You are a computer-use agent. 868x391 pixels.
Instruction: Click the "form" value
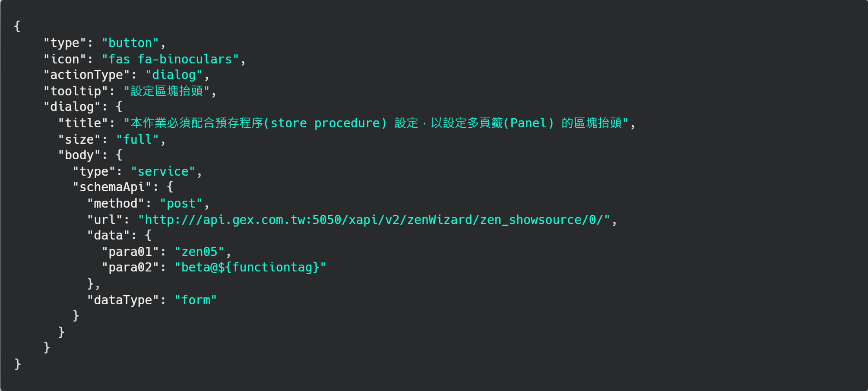coord(196,300)
